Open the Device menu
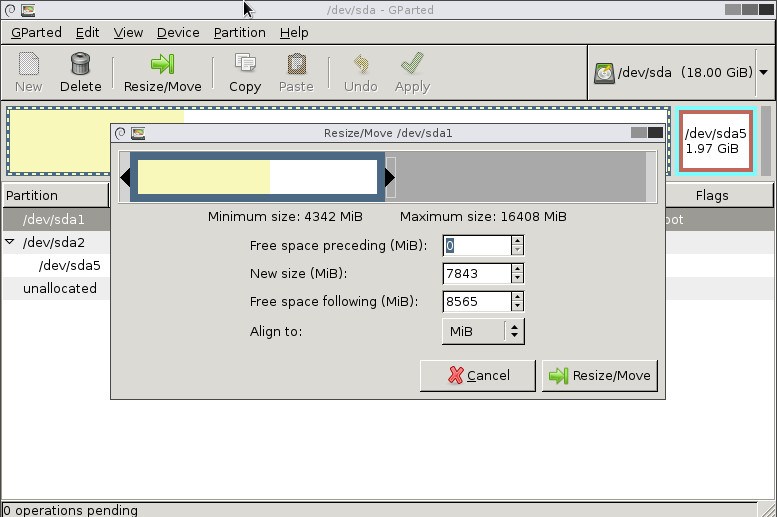 point(178,33)
